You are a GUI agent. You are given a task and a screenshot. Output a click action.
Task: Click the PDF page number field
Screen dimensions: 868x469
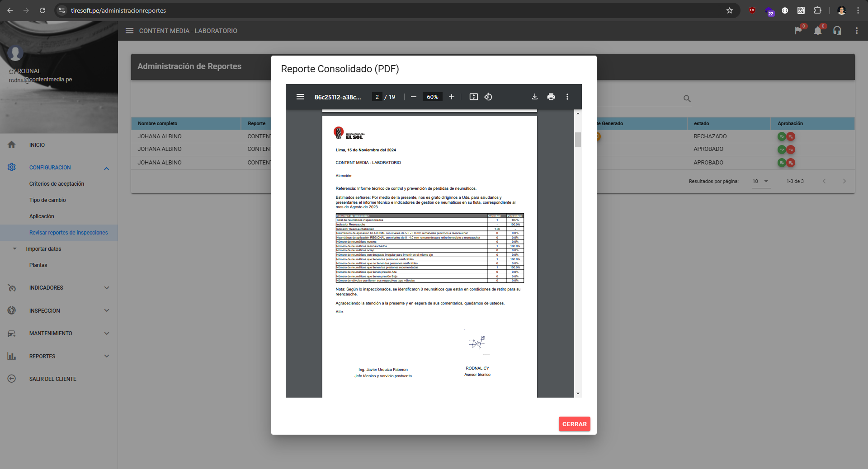coord(377,97)
